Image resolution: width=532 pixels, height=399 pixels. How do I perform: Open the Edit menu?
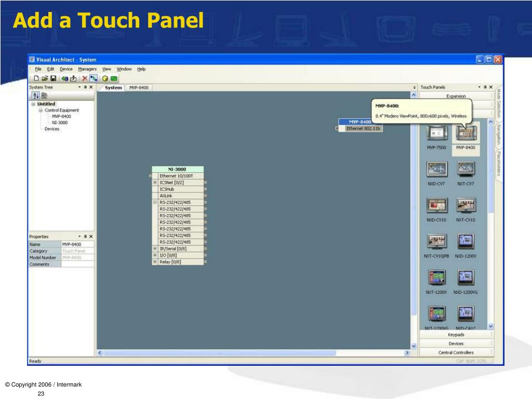(50, 69)
